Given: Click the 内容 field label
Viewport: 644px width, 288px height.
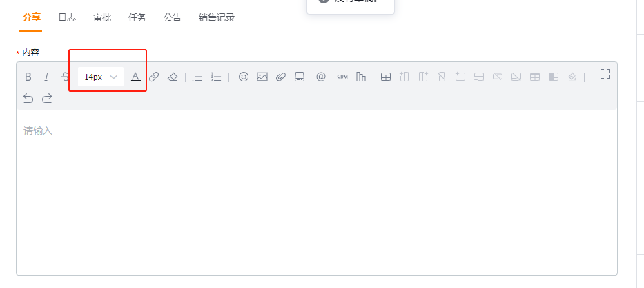Looking at the screenshot, I should [x=31, y=52].
